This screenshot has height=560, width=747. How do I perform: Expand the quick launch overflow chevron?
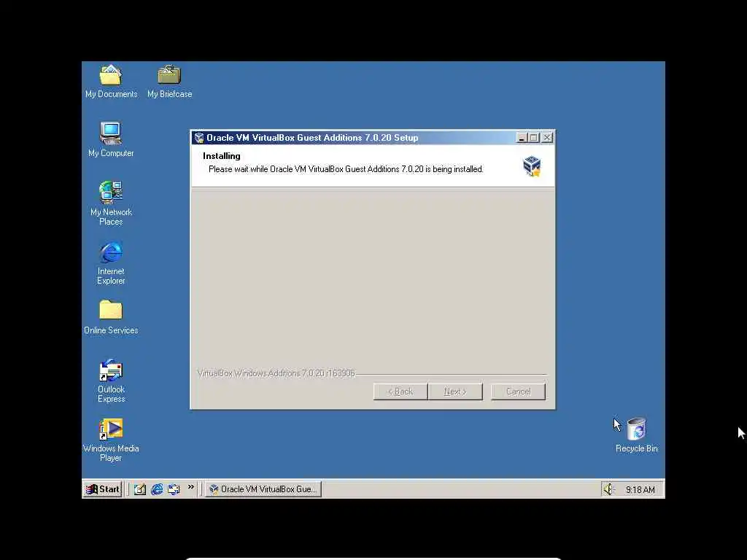191,486
